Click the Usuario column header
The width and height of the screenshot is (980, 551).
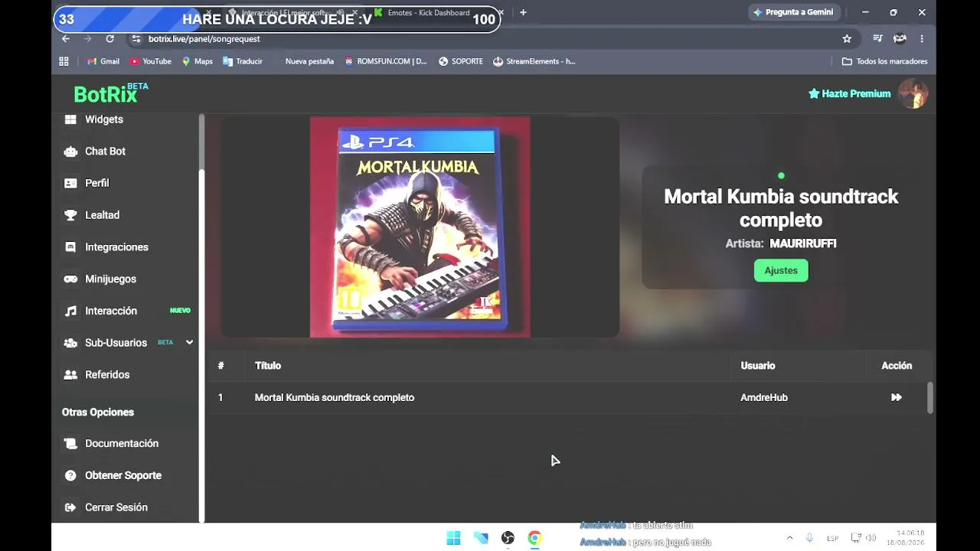[x=758, y=366]
